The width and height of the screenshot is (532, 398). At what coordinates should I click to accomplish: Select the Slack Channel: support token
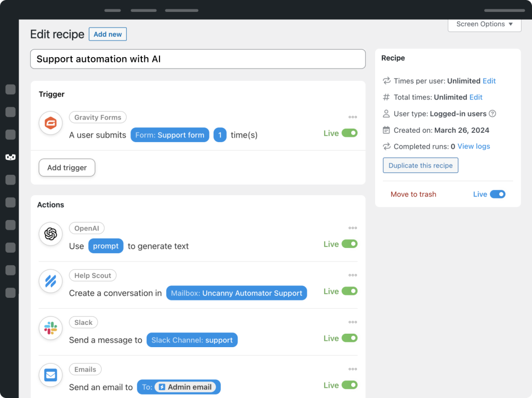click(192, 340)
